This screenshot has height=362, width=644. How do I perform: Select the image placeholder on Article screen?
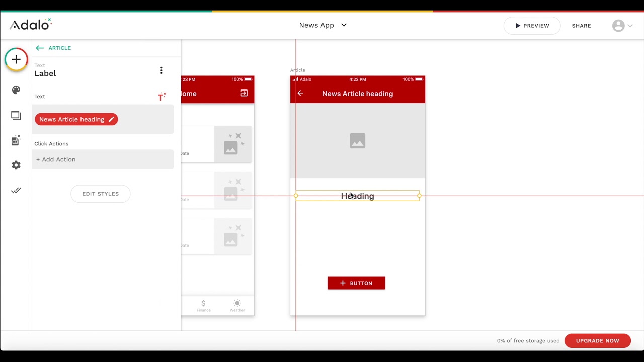click(358, 141)
